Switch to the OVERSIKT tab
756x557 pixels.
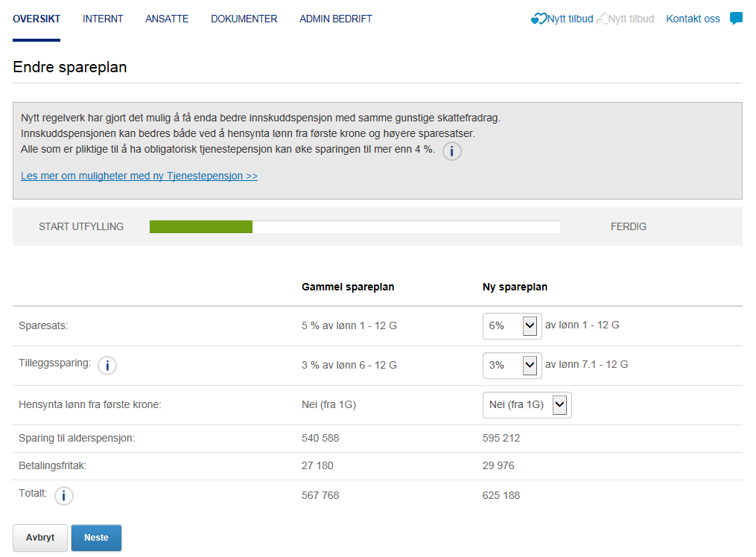(36, 19)
